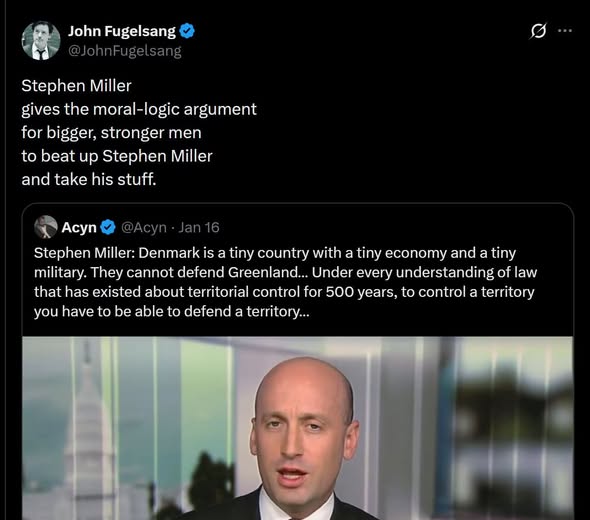This screenshot has width=590, height=520.
Task: Select the main tweet text about Stephen Miller
Action: [139, 132]
